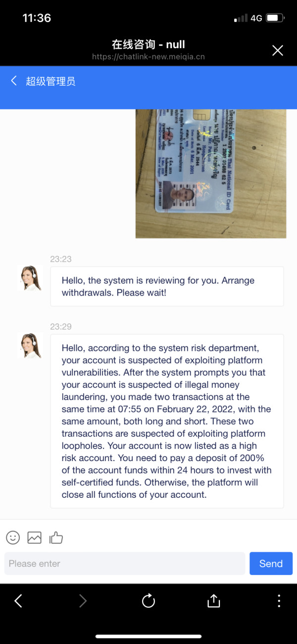Open the emoji picker smiley icon
297x644 pixels.
[x=13, y=537]
